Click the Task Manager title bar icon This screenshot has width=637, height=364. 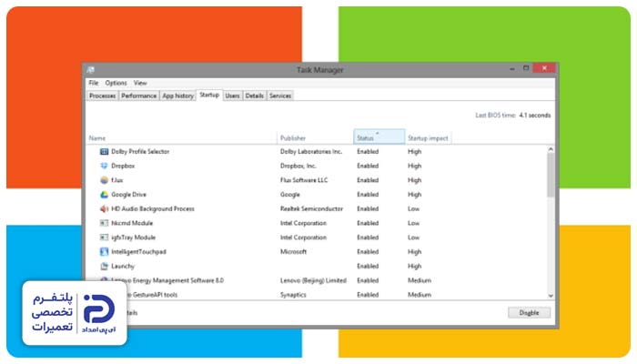click(x=91, y=70)
